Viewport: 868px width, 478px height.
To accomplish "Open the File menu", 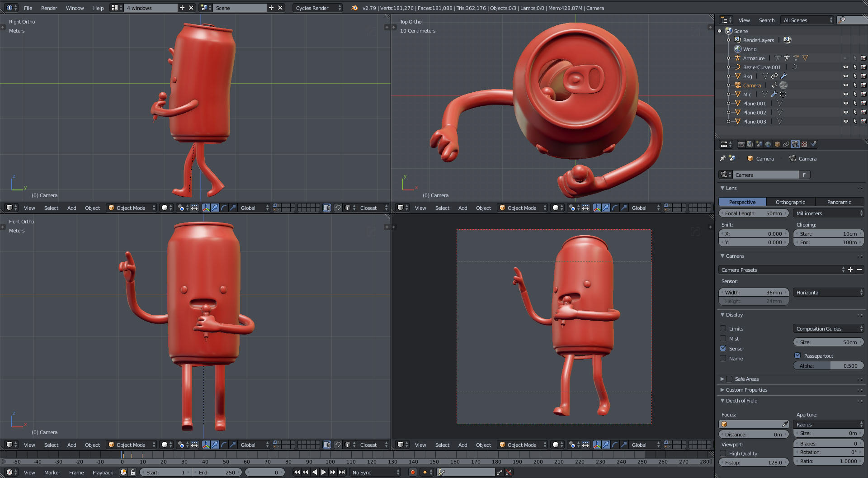I will click(28, 8).
